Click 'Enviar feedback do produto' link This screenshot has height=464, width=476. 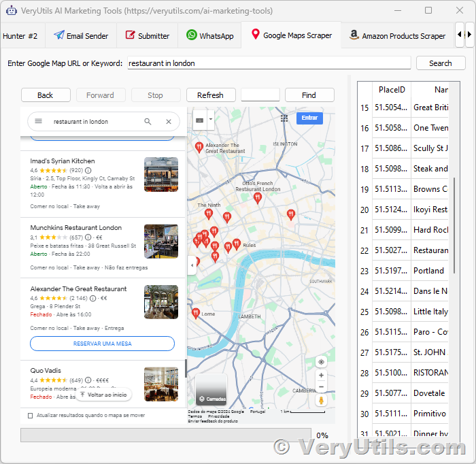pos(213,421)
